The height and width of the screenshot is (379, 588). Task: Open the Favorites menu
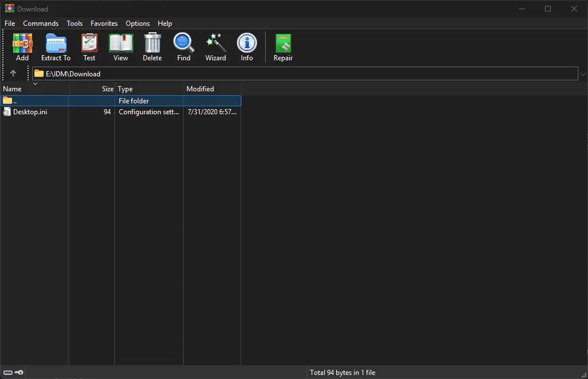point(104,24)
